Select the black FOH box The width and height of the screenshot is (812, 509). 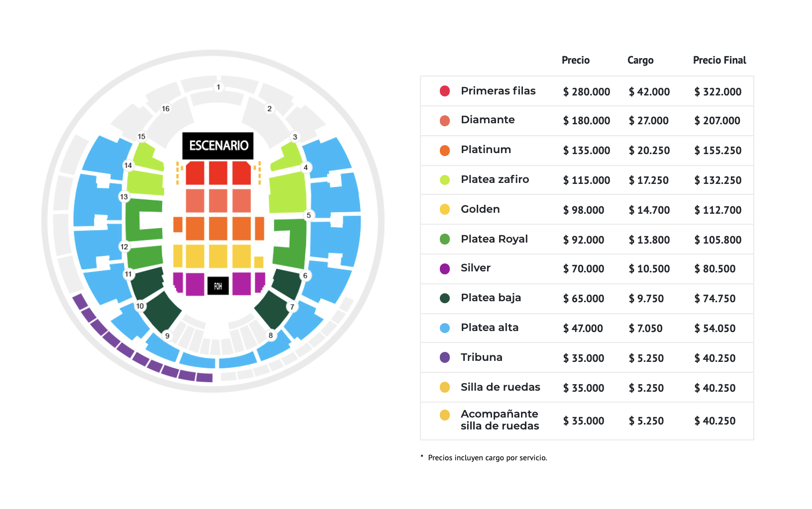tap(218, 286)
